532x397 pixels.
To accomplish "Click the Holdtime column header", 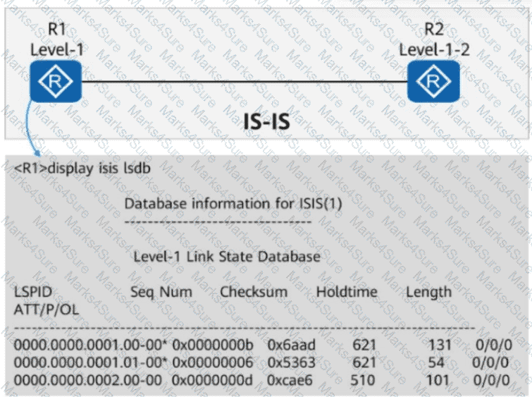I will (347, 292).
